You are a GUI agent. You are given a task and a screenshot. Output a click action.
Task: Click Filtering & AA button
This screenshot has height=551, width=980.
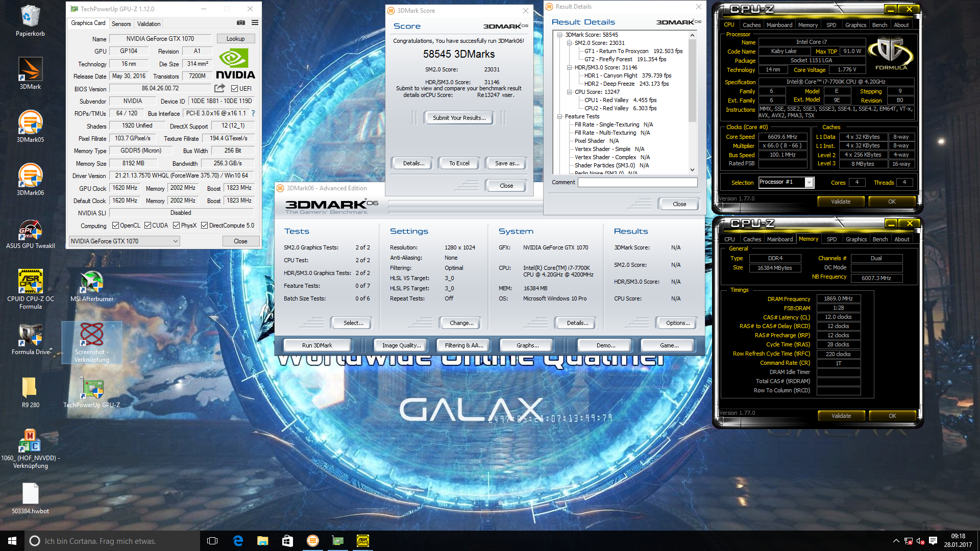463,345
